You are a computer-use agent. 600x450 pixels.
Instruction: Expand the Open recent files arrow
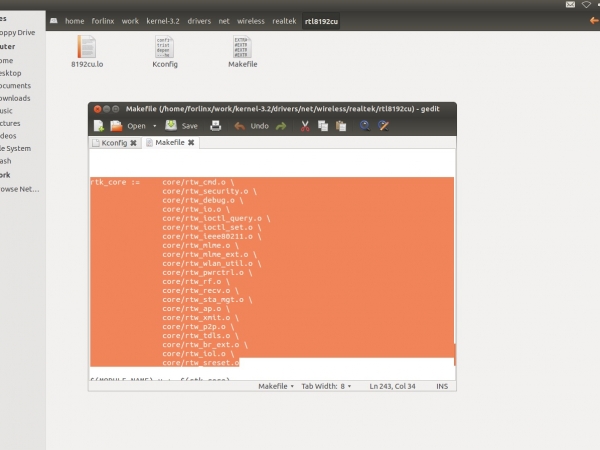154,126
